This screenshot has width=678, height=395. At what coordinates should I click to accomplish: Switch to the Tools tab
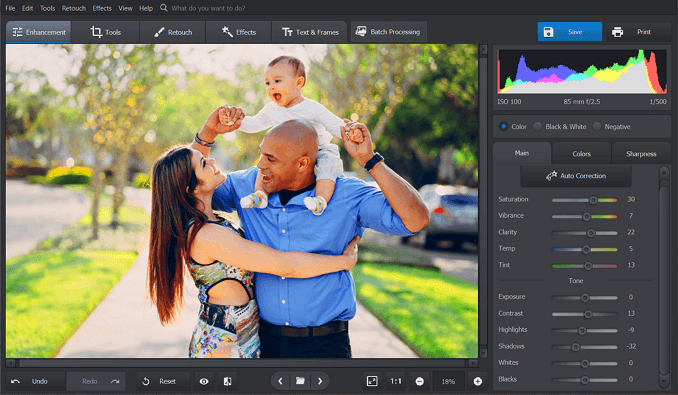click(106, 32)
